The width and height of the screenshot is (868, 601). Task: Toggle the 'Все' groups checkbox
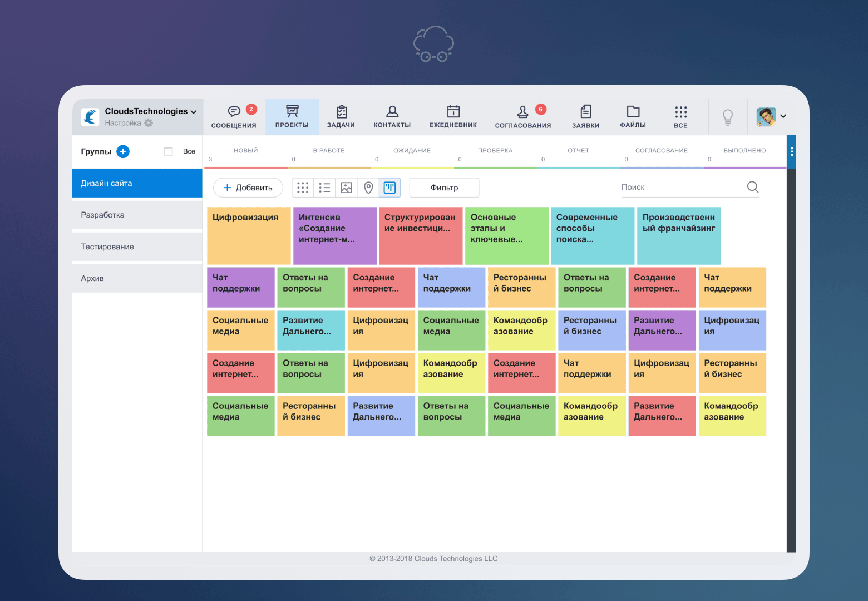point(169,151)
